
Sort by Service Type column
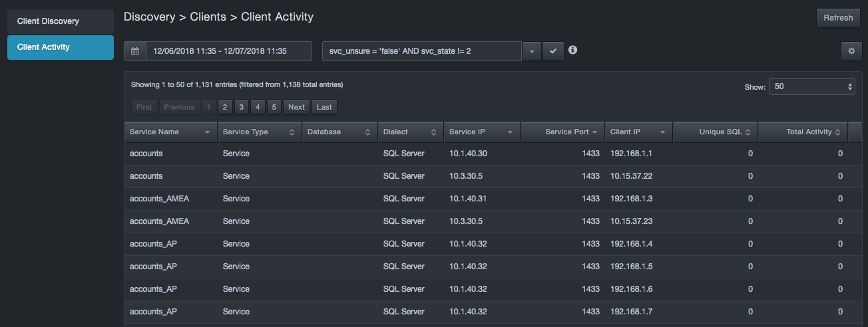click(x=259, y=132)
